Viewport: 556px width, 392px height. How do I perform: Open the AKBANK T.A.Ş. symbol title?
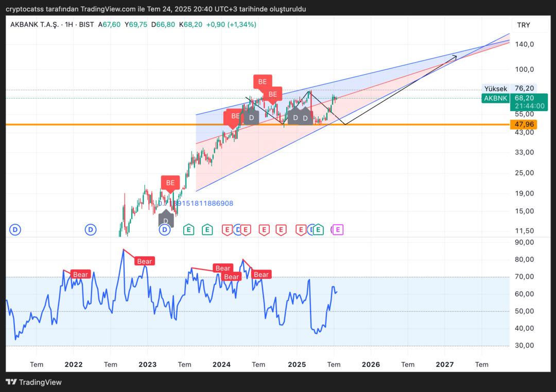pyautogui.click(x=34, y=25)
